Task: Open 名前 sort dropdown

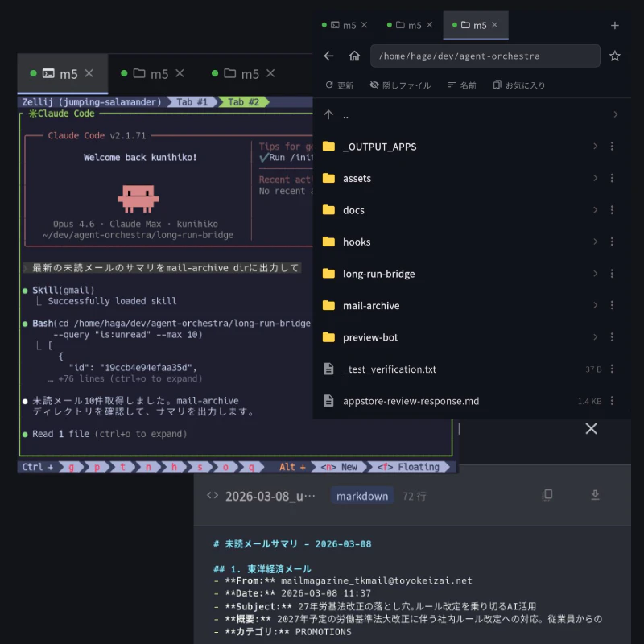Action: (461, 85)
